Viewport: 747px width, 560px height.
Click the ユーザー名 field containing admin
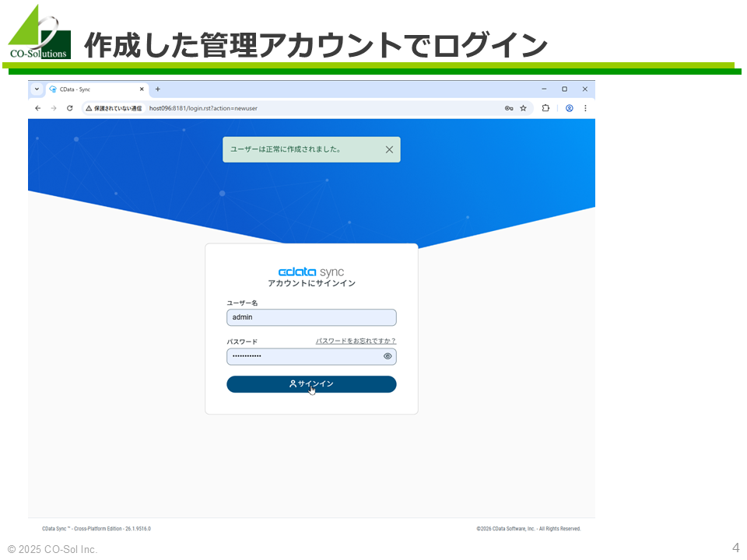click(x=311, y=317)
